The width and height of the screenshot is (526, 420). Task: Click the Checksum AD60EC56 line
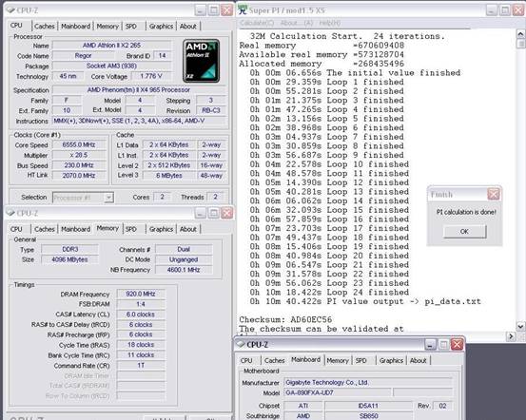pos(285,319)
